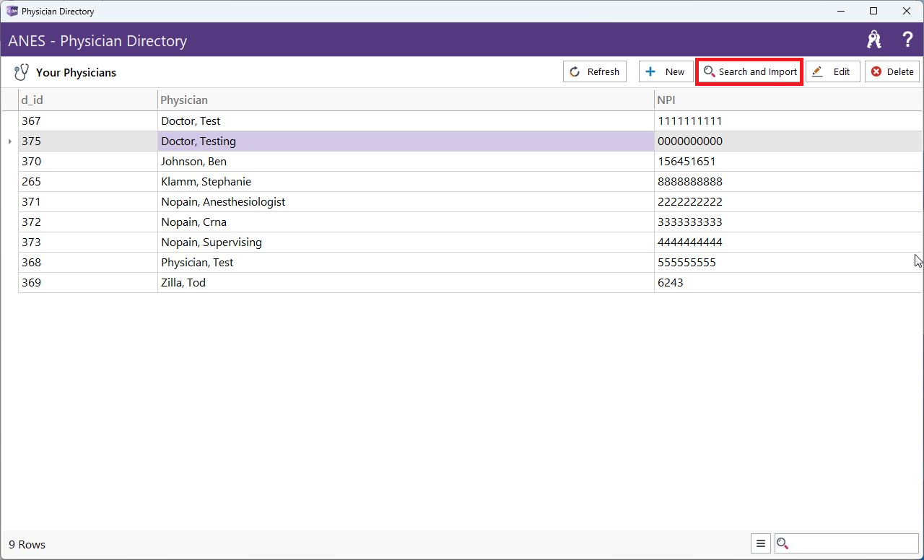Click the keys security icon in header
The height and width of the screenshot is (560, 924).
click(874, 40)
